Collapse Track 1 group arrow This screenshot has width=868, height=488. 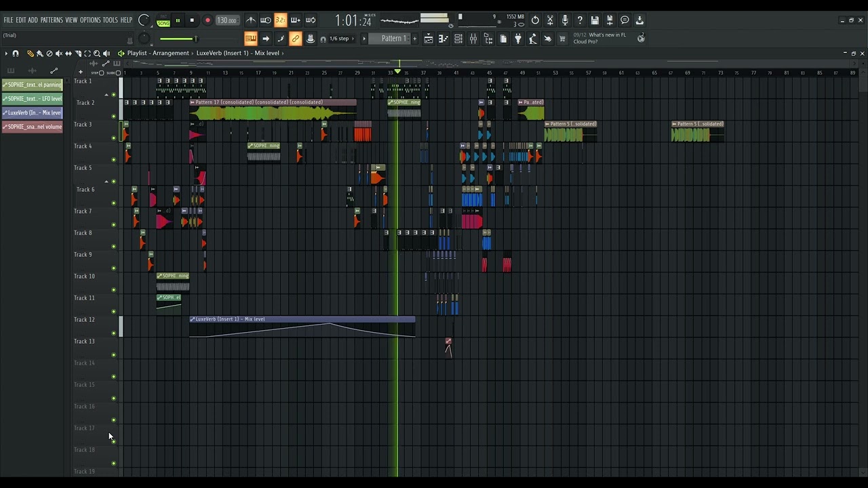click(106, 96)
